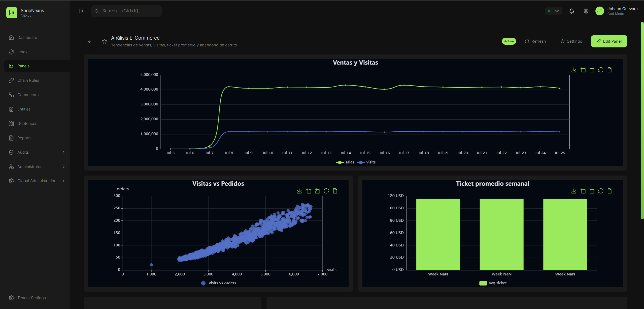
Task: Restore Ticket promedio semanal chart
Action: [601, 191]
